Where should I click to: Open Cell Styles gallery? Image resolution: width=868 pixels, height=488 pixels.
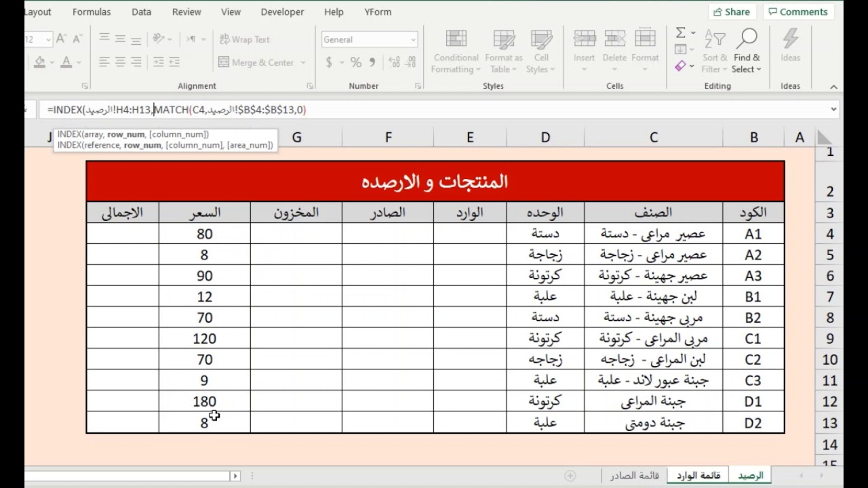click(x=541, y=52)
